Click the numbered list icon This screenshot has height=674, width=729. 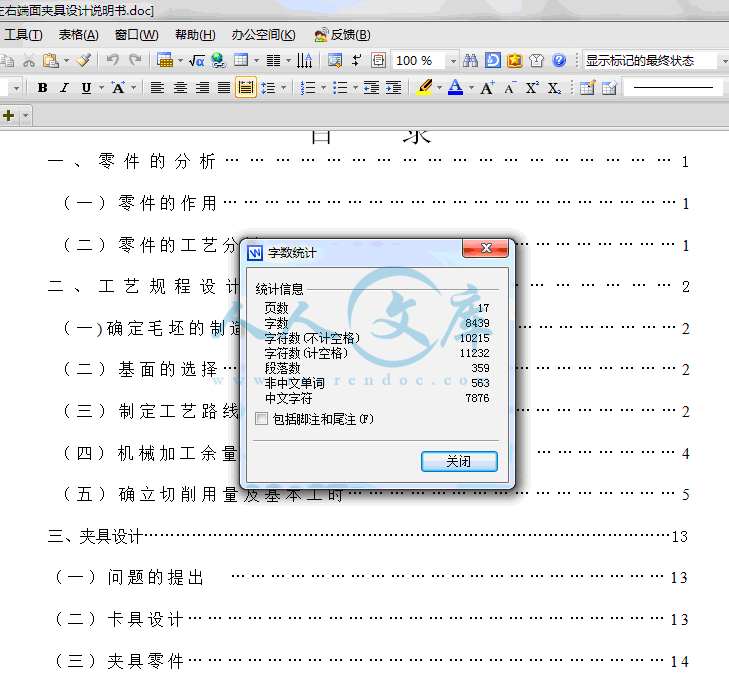coord(308,87)
